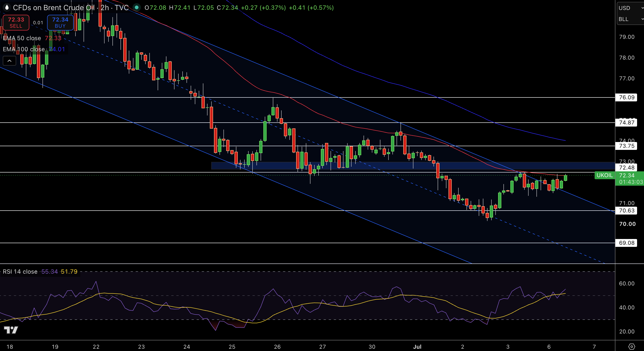Viewport: 644px width, 351px height.
Task: Click the 70.63 horizontal line price label
Action: 626,211
